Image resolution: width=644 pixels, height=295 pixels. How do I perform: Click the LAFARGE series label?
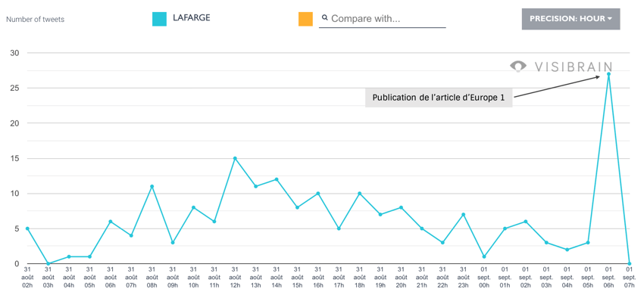[192, 18]
